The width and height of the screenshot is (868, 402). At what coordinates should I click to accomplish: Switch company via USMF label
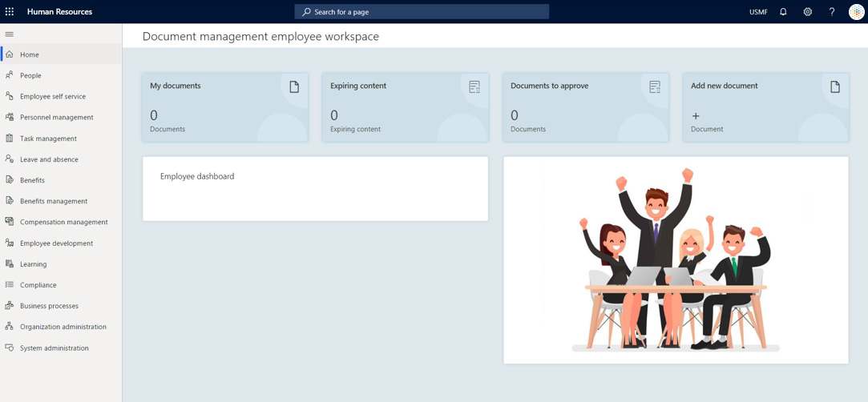point(758,12)
